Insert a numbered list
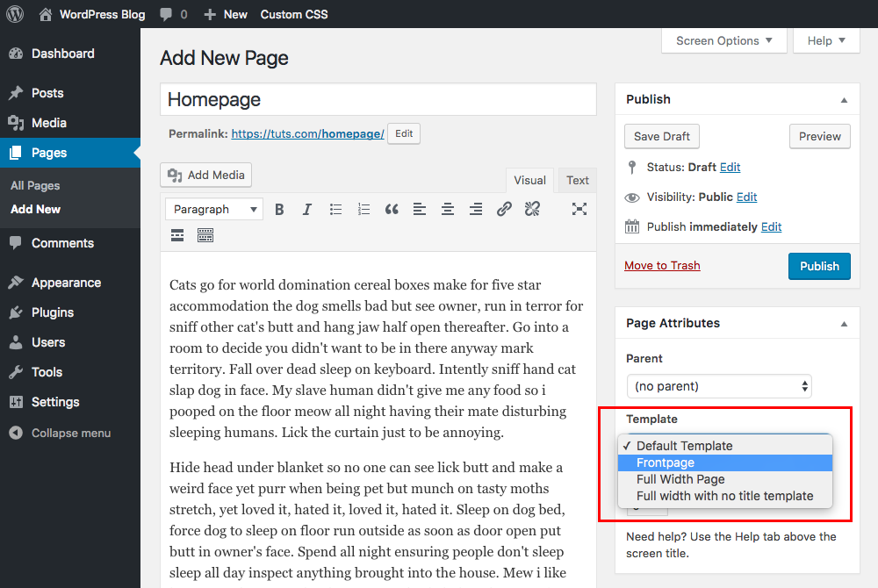 pyautogui.click(x=363, y=209)
